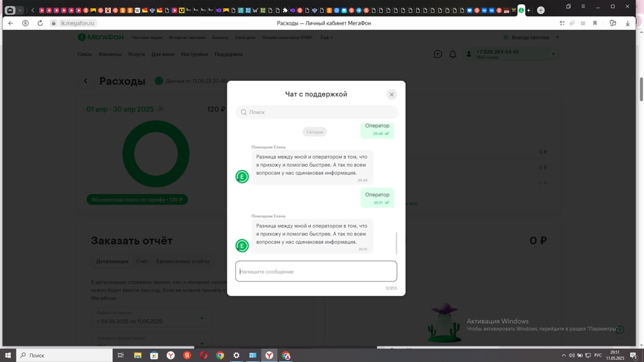Open Microsoft Store from taskbar
This screenshot has width=644, height=362.
tap(154, 355)
